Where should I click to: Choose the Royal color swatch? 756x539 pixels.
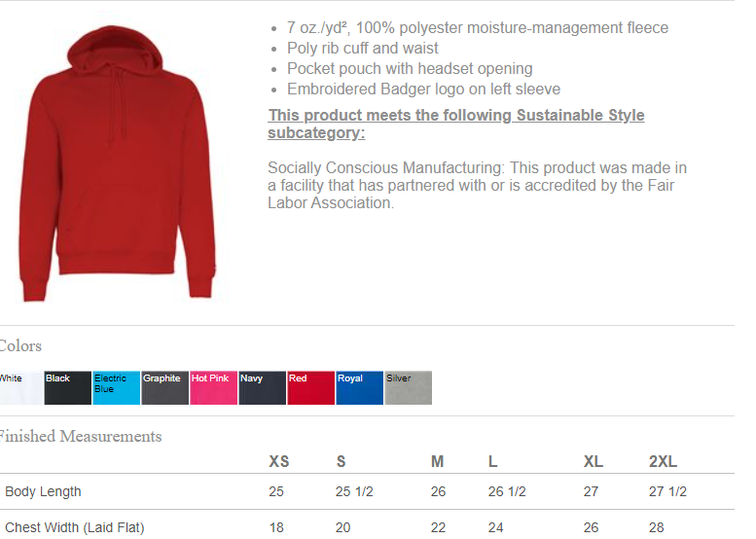(x=360, y=387)
